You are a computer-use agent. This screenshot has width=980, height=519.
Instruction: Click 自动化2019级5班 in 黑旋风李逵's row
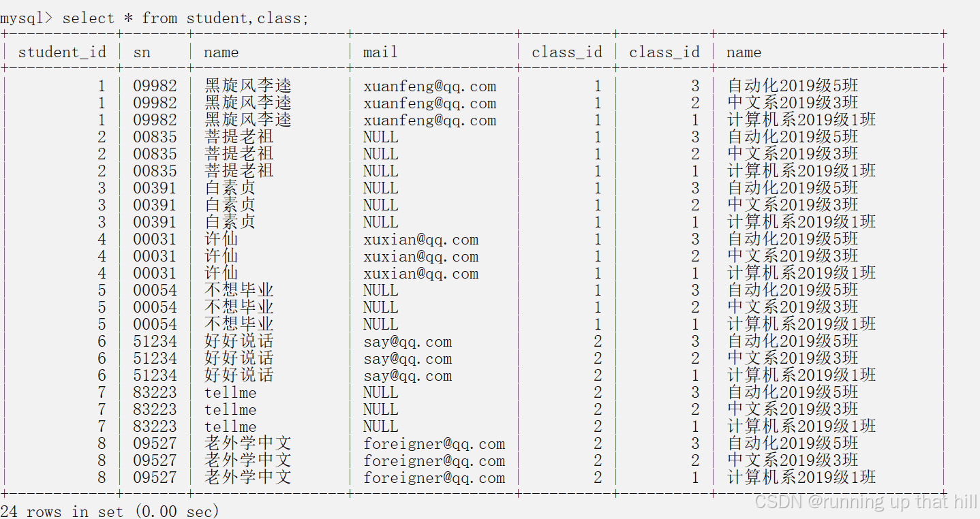(793, 86)
